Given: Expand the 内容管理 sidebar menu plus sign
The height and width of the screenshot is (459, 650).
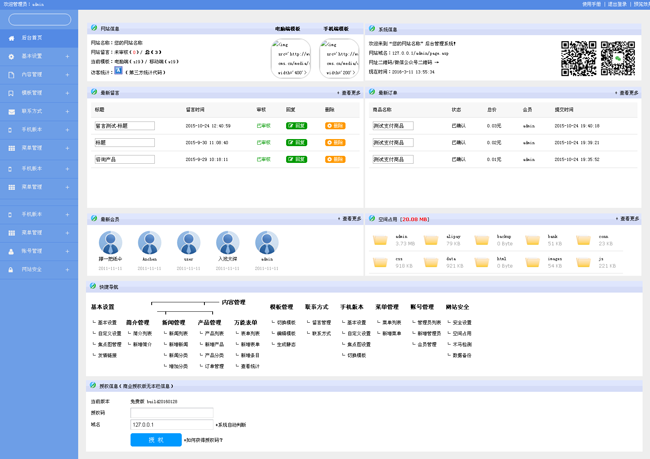Looking at the screenshot, I should (x=67, y=75).
